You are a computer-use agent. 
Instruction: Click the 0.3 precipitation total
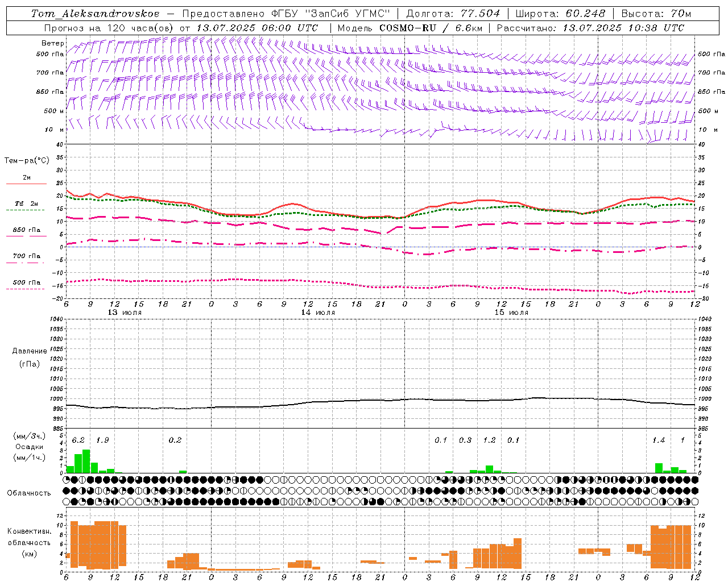click(465, 440)
